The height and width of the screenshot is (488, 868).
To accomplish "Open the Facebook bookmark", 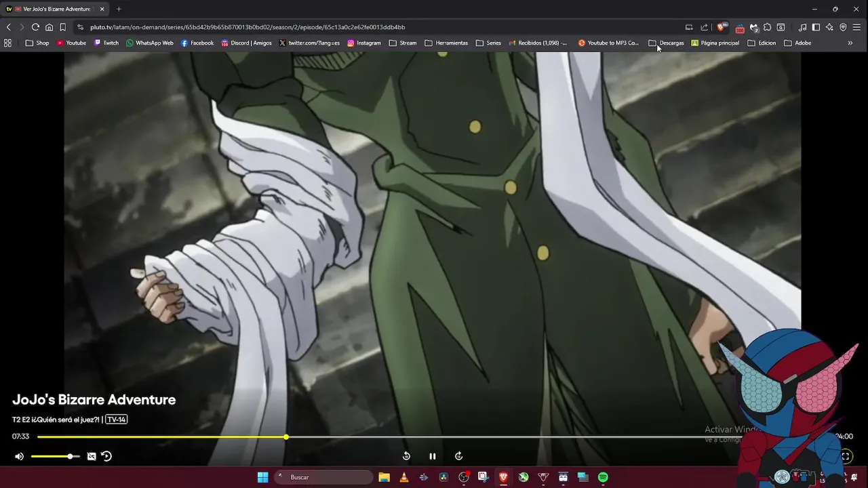I will [197, 43].
